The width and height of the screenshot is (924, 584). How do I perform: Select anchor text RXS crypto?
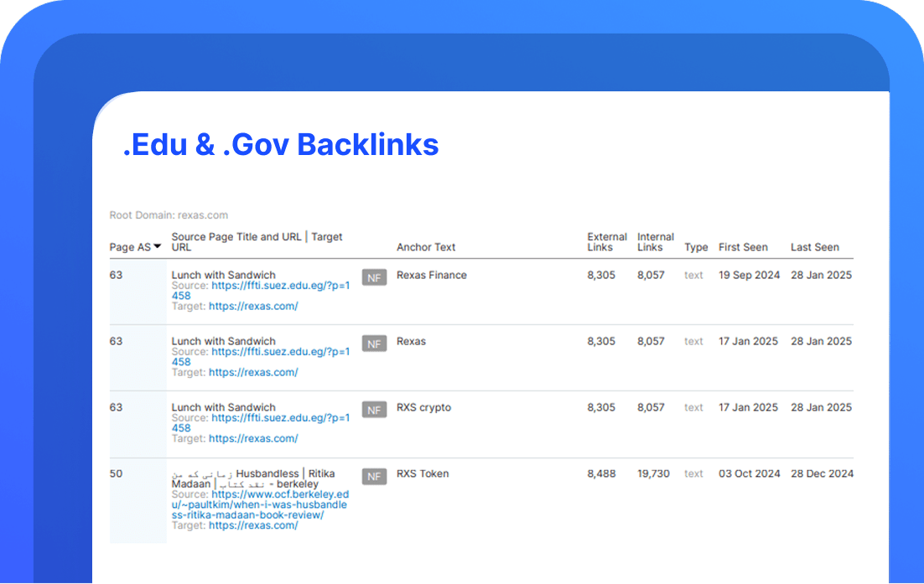click(x=423, y=407)
